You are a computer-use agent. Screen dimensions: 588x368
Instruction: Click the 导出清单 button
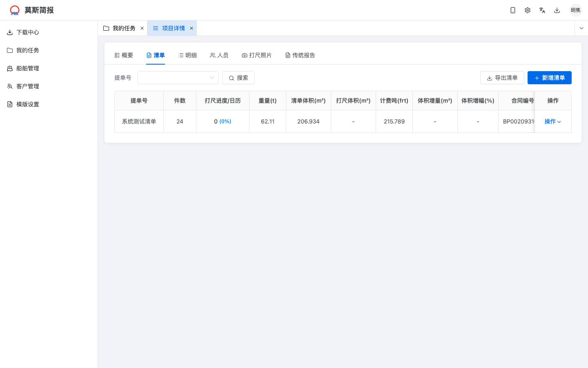tap(502, 78)
